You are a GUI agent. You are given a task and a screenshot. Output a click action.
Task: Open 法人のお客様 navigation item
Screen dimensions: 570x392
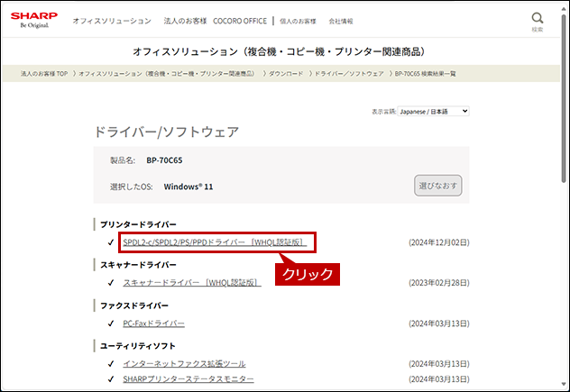pyautogui.click(x=185, y=21)
